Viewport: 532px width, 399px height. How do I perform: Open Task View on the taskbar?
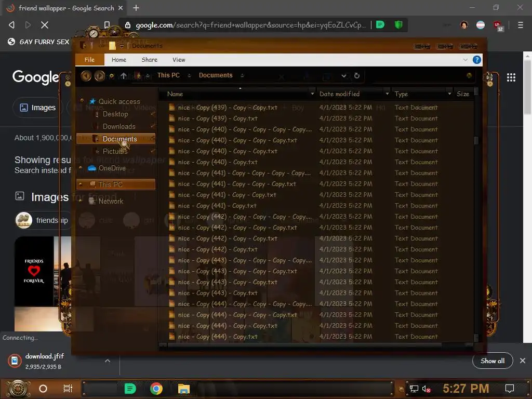click(68, 389)
